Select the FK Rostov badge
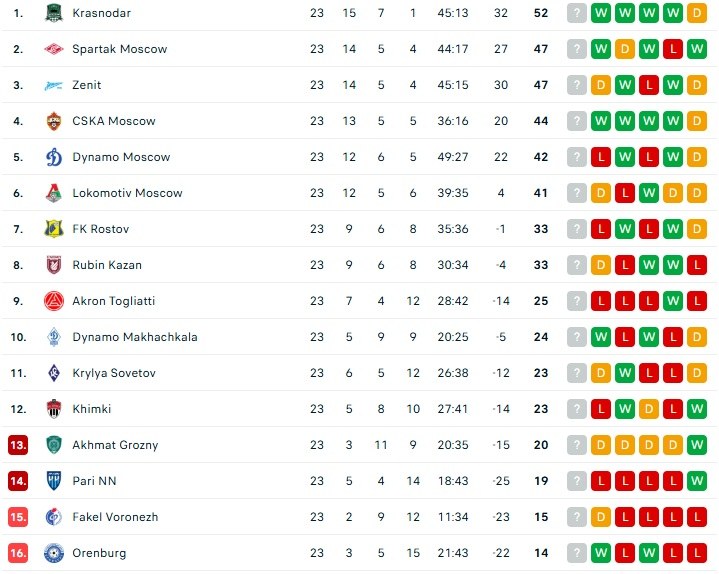The image size is (719, 574). coord(54,229)
